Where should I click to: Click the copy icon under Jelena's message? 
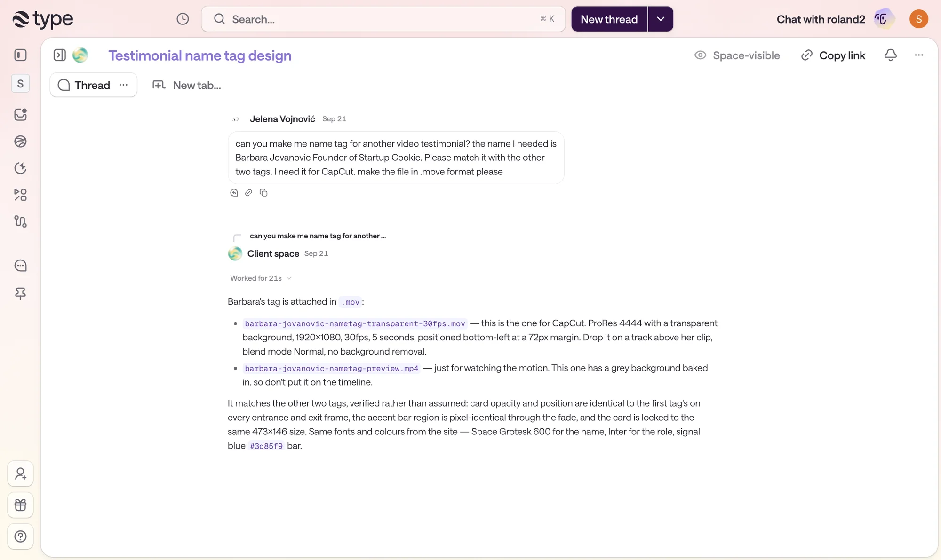pos(263,193)
